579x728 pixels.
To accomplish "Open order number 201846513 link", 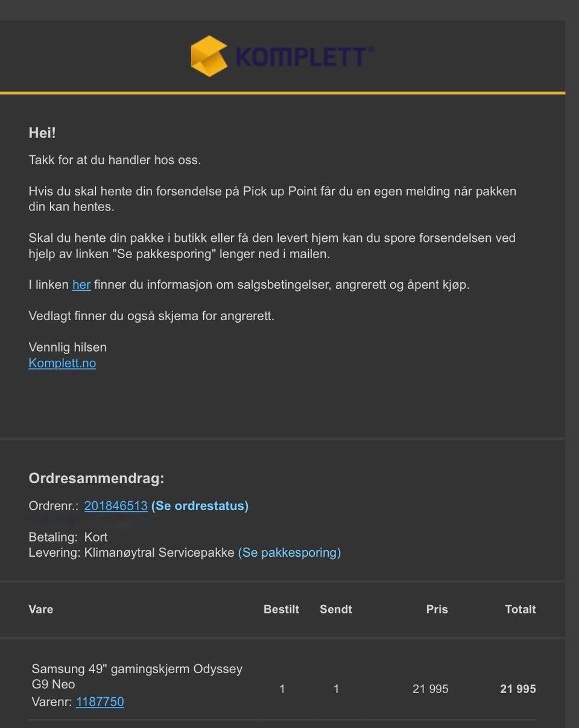I will [116, 506].
